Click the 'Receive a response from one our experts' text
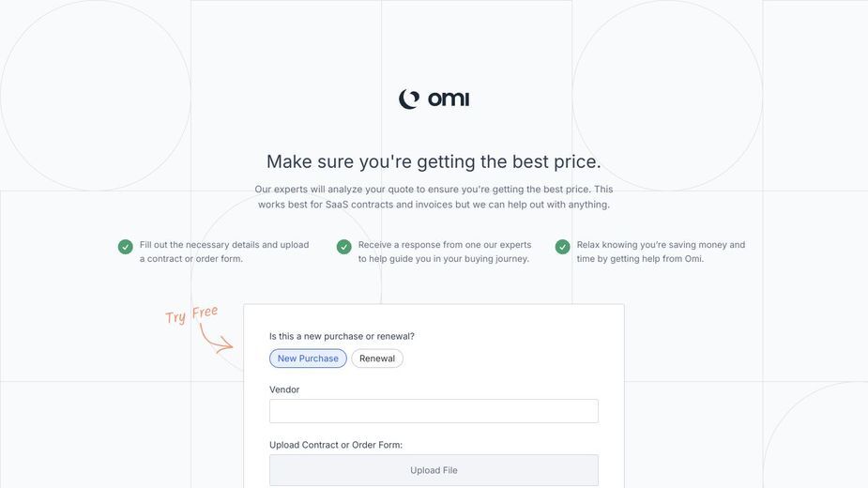Screen dimensions: 868x488 click(x=445, y=252)
